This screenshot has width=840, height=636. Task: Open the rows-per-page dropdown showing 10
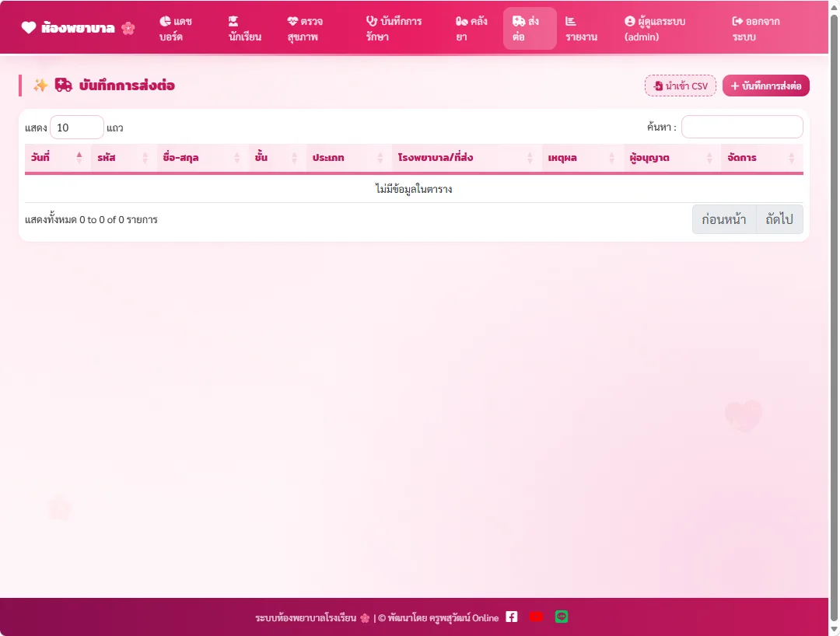pyautogui.click(x=76, y=128)
